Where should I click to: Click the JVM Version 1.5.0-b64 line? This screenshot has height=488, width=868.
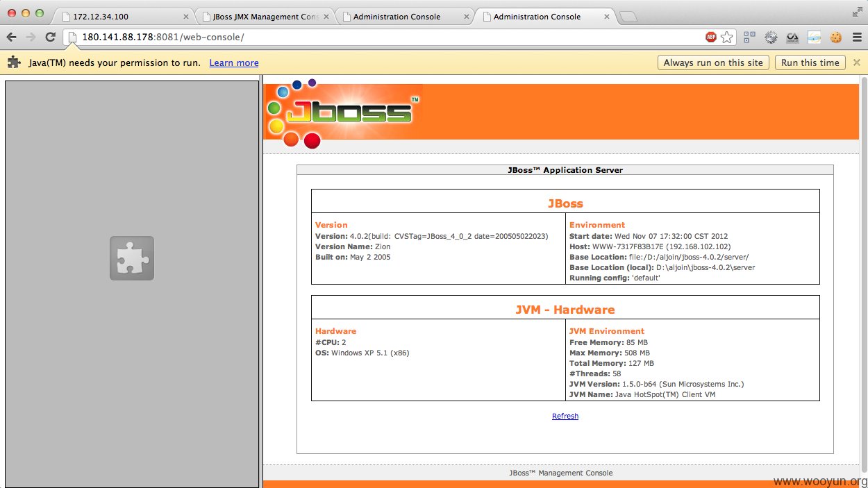click(x=657, y=384)
